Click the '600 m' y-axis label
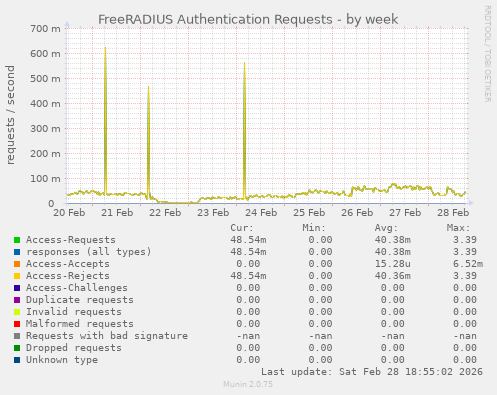 (45, 54)
